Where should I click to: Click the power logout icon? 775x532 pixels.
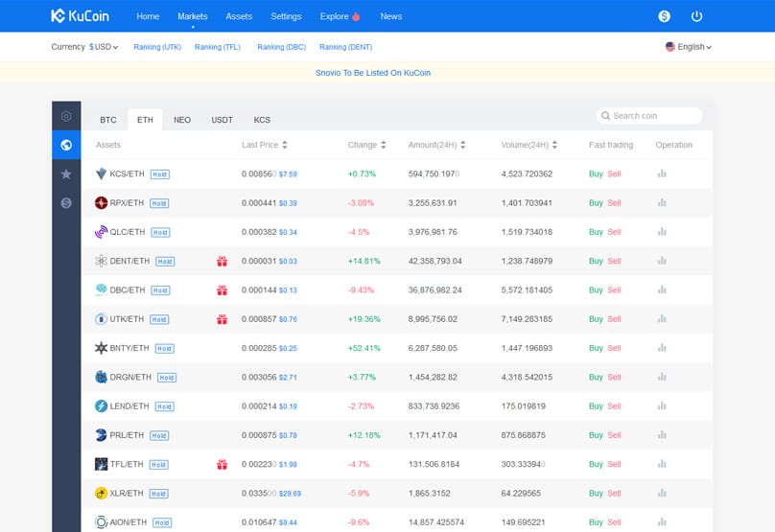click(x=696, y=16)
